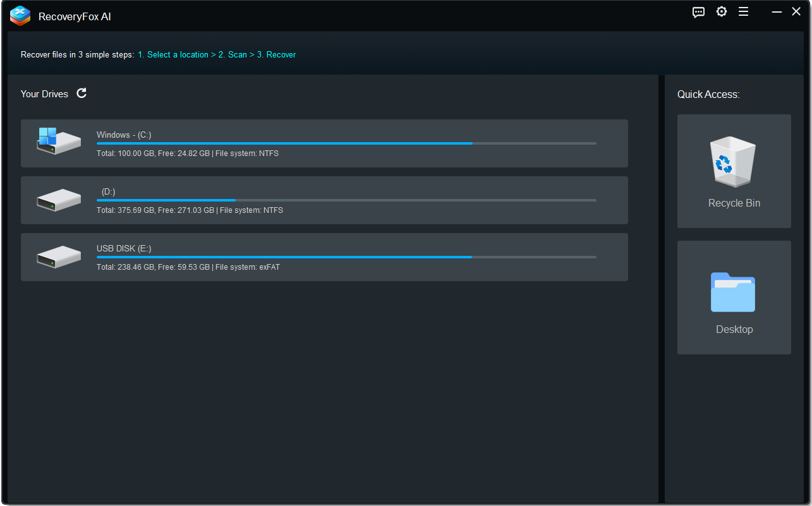
Task: Select the (D:) drive entry to scan
Action: pos(324,200)
